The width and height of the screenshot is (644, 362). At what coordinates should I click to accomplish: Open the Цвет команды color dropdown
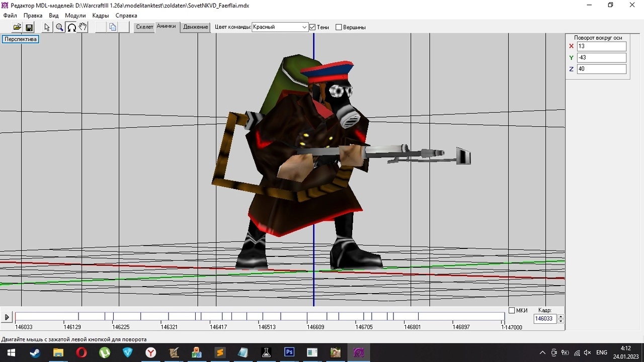pyautogui.click(x=304, y=27)
